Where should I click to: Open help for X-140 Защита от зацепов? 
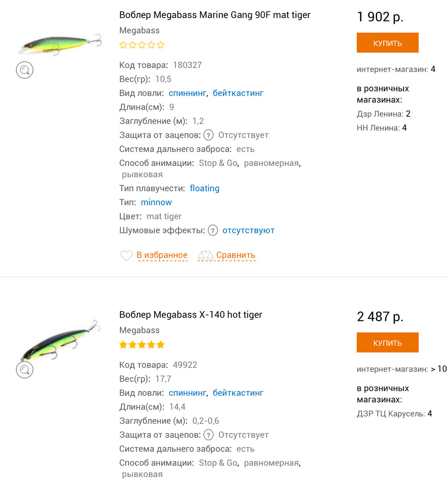[208, 435]
